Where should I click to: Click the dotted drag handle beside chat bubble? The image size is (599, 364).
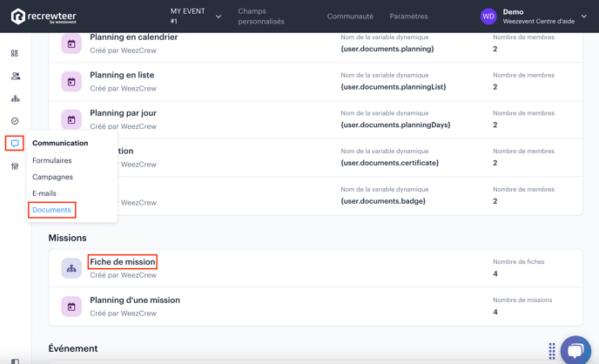tap(552, 351)
